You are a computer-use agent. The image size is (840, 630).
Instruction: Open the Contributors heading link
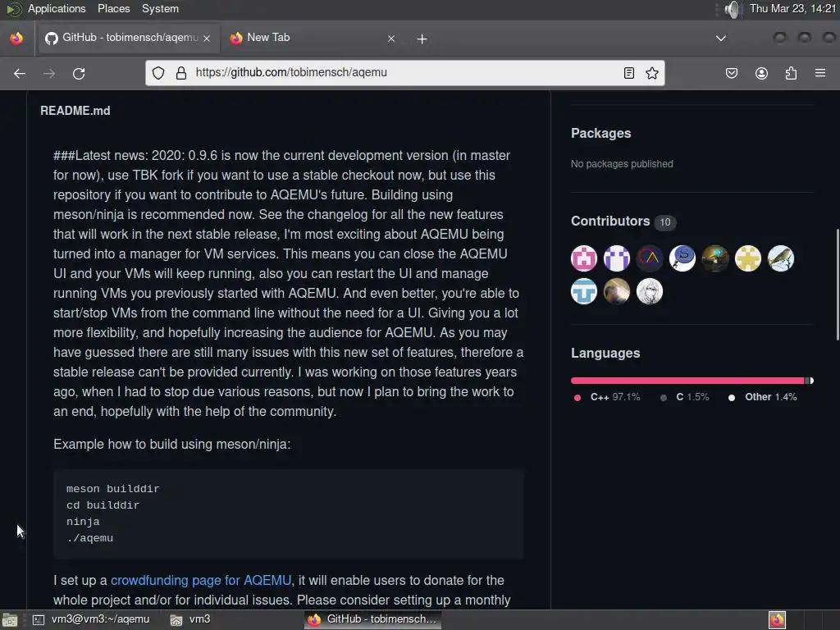(x=610, y=221)
